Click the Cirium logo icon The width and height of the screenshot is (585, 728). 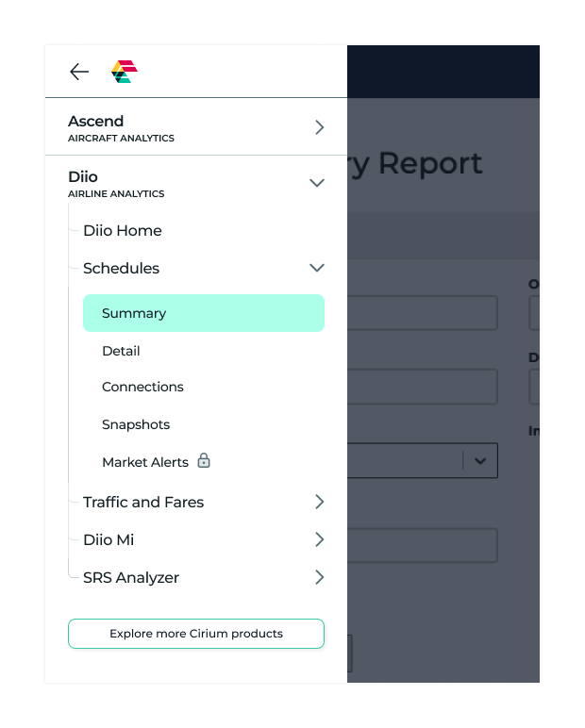coord(125,72)
